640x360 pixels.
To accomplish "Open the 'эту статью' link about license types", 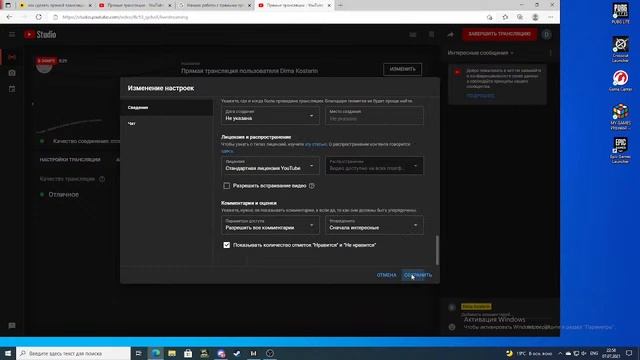I will pyautogui.click(x=316, y=144).
